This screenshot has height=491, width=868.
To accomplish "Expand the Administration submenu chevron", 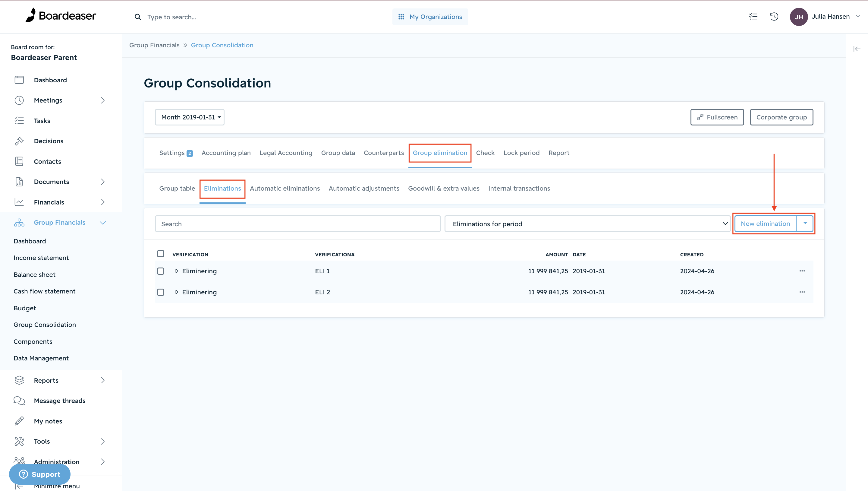I will (x=103, y=462).
